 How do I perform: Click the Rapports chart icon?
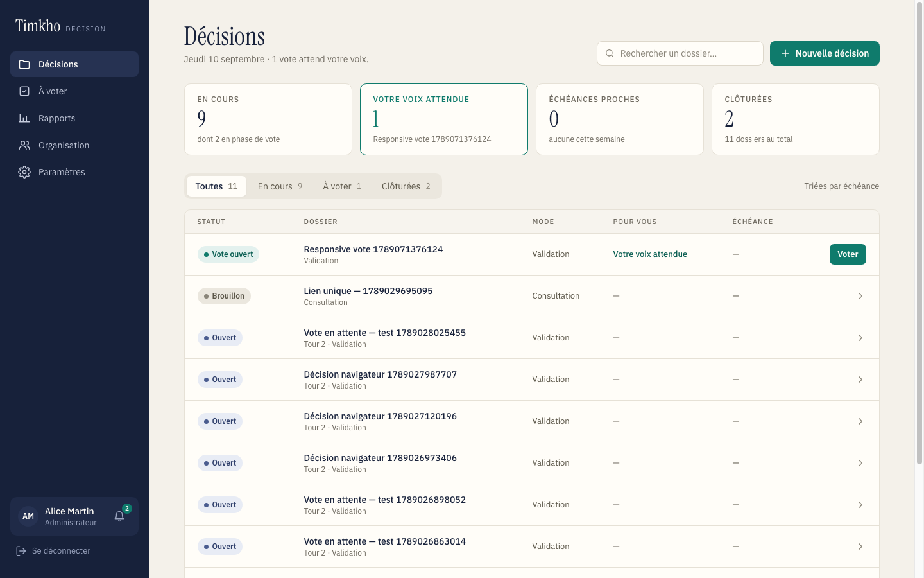pyautogui.click(x=24, y=118)
